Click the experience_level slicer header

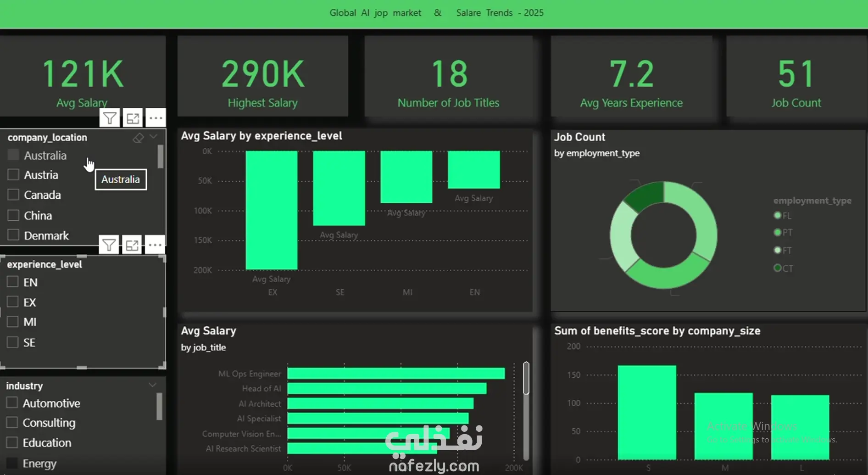pos(45,264)
